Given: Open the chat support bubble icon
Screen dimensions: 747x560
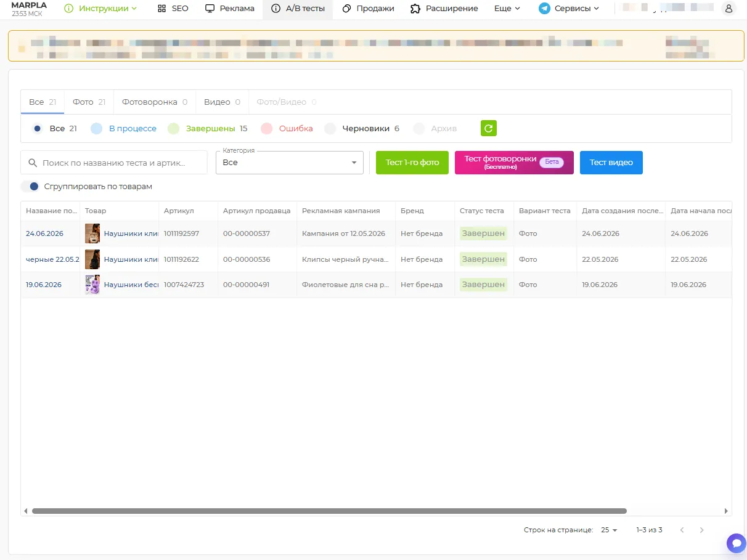Looking at the screenshot, I should [736, 543].
